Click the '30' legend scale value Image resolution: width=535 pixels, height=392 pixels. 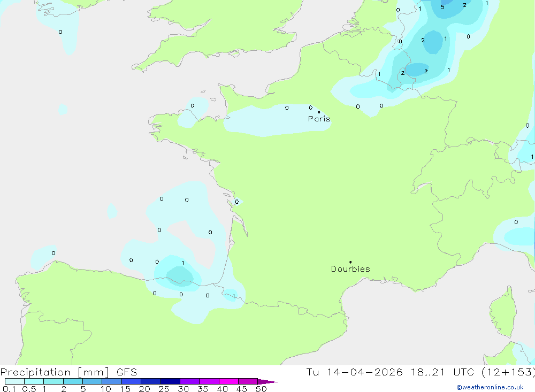(x=183, y=389)
